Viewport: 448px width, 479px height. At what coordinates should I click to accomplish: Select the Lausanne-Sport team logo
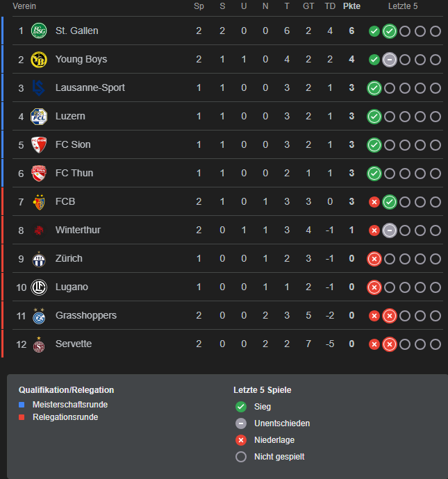click(39, 88)
